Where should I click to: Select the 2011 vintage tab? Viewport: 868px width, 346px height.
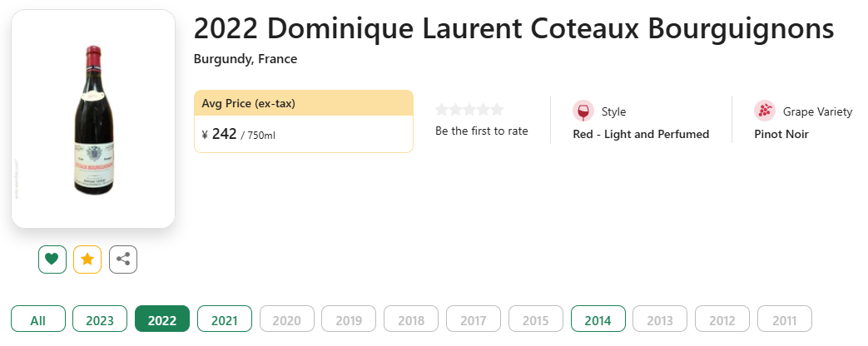click(x=784, y=320)
